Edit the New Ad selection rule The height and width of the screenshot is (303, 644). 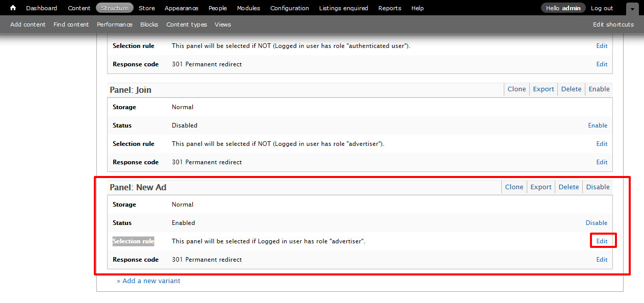[x=602, y=241]
